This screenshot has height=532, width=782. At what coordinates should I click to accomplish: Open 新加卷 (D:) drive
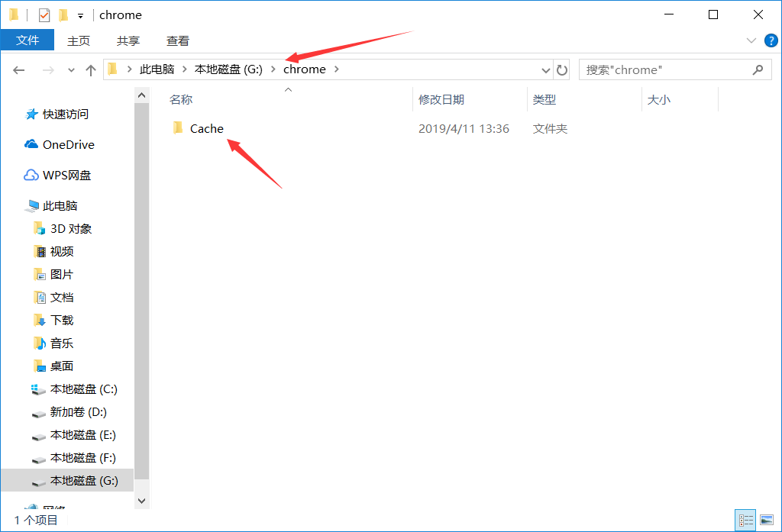[79, 412]
